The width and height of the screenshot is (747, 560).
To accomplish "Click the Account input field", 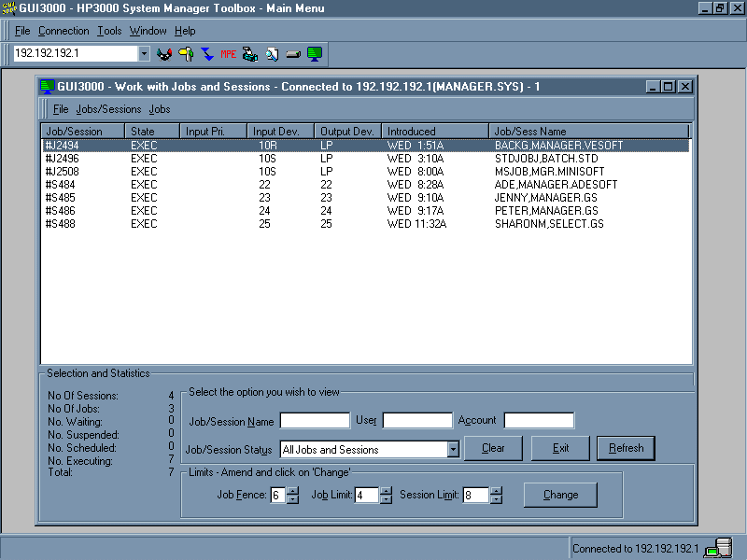I will click(x=539, y=421).
